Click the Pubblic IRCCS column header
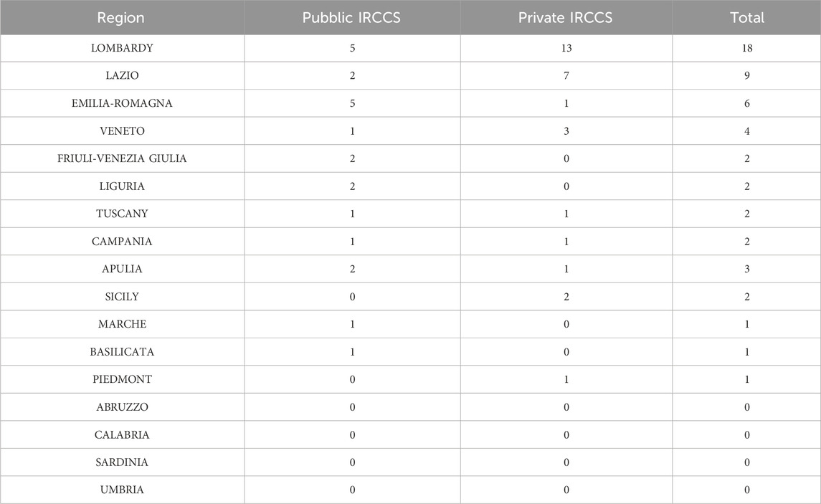821x504 pixels. 351,18
